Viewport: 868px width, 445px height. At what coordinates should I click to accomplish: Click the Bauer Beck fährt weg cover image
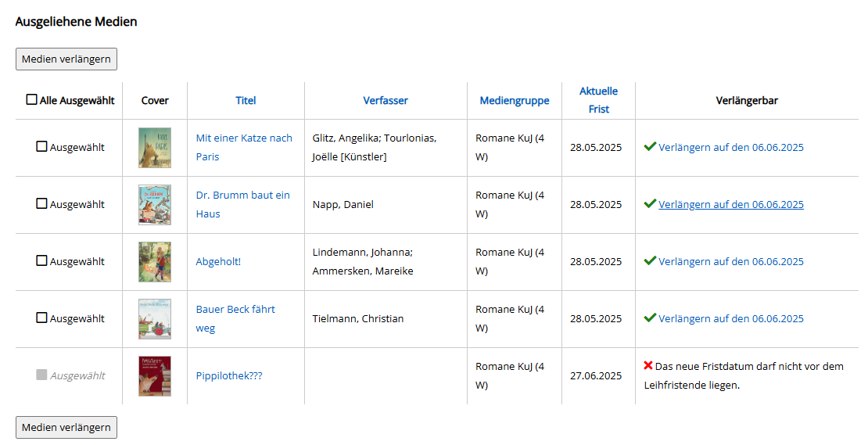click(x=155, y=319)
